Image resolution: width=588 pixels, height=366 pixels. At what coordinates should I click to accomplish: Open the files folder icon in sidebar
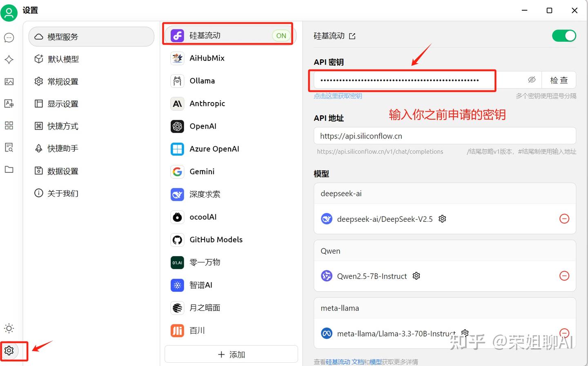pyautogui.click(x=9, y=169)
